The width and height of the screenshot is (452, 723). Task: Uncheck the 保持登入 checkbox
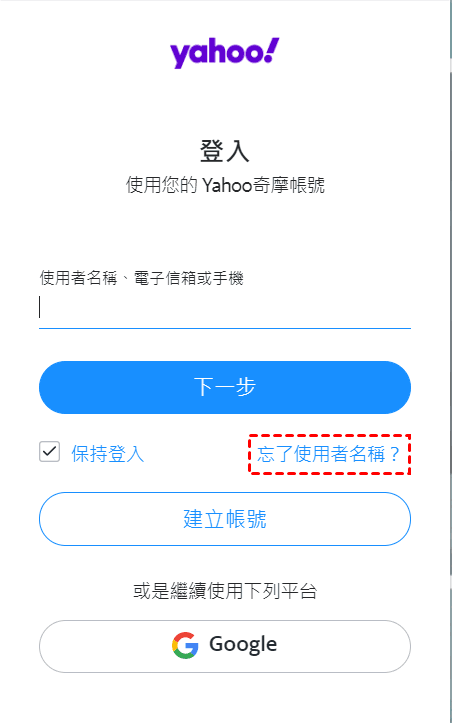point(49,452)
